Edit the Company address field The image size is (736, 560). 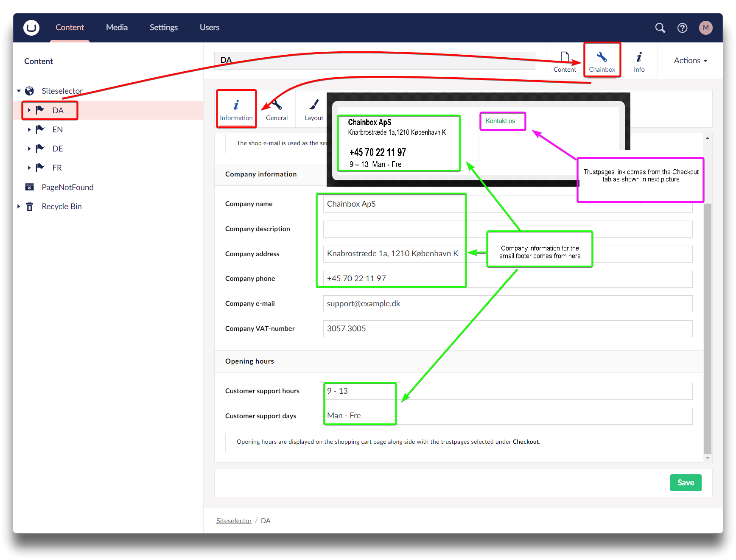(x=507, y=254)
